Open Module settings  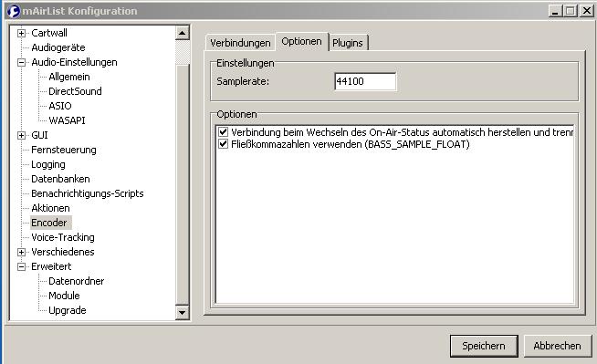pos(64,296)
